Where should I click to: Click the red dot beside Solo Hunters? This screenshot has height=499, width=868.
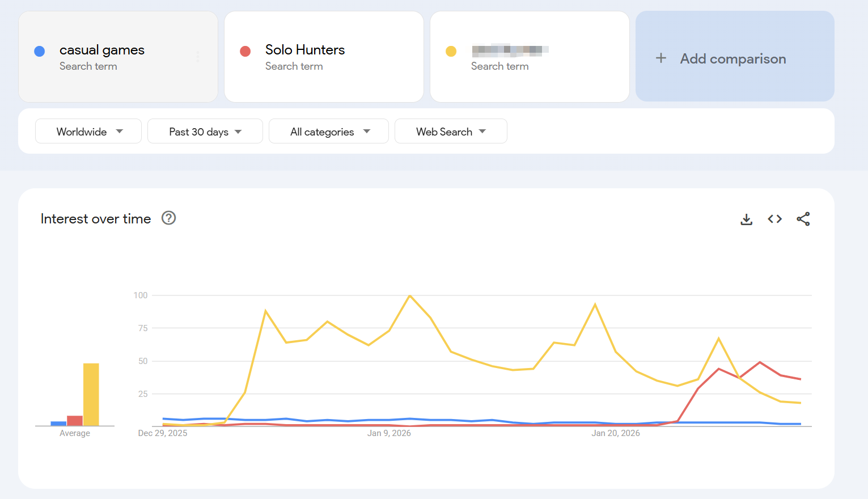click(x=245, y=52)
